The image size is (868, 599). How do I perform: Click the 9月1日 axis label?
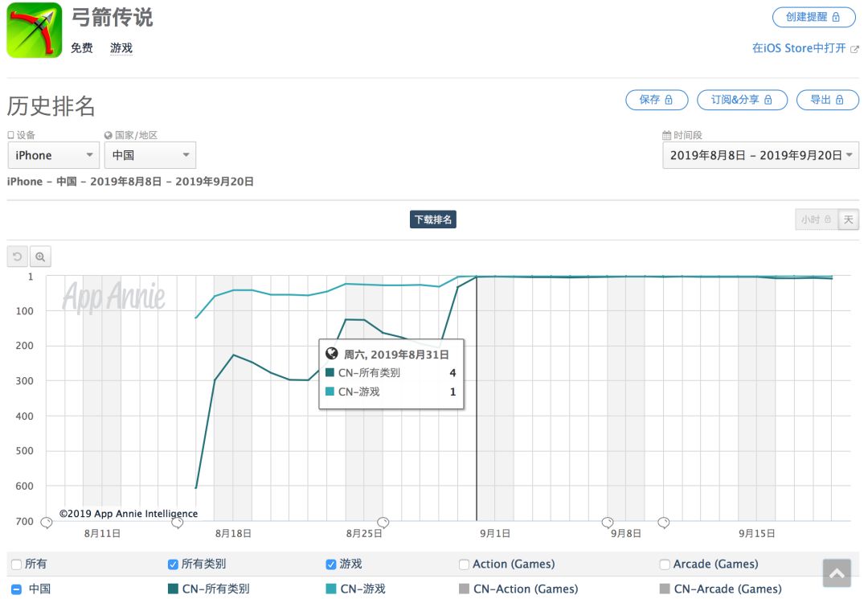[x=495, y=534]
